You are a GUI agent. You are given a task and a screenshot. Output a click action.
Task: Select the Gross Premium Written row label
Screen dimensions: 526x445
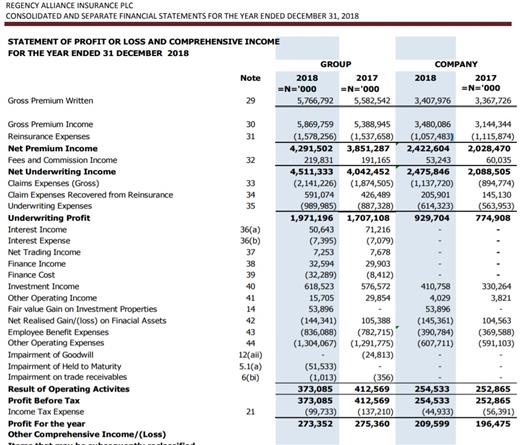pyautogui.click(x=50, y=101)
